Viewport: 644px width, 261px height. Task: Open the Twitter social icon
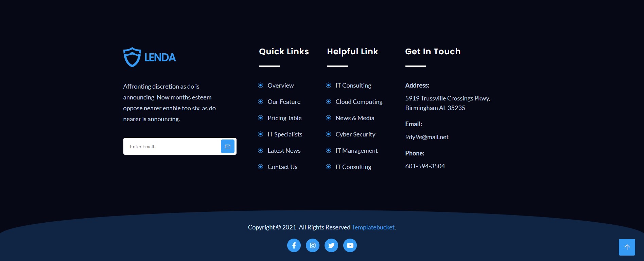tap(331, 245)
